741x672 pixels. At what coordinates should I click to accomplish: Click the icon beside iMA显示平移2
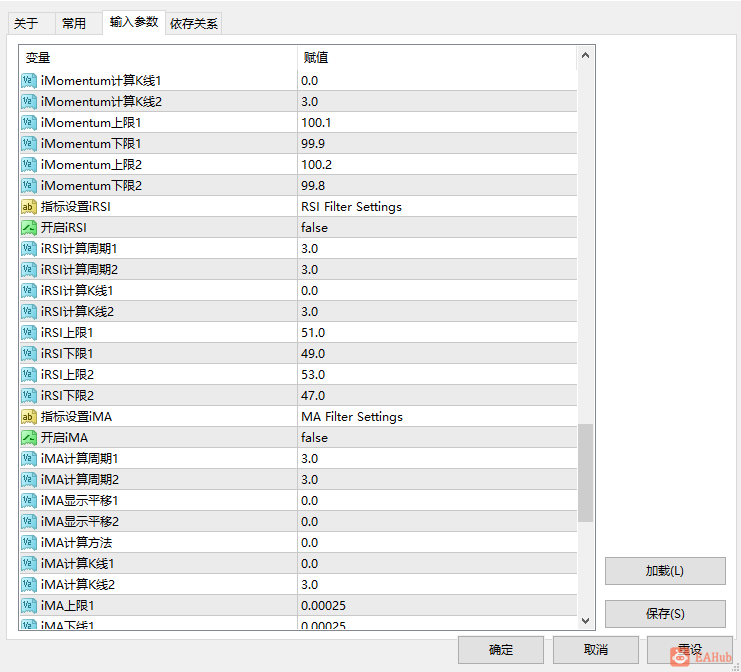pyautogui.click(x=29, y=521)
